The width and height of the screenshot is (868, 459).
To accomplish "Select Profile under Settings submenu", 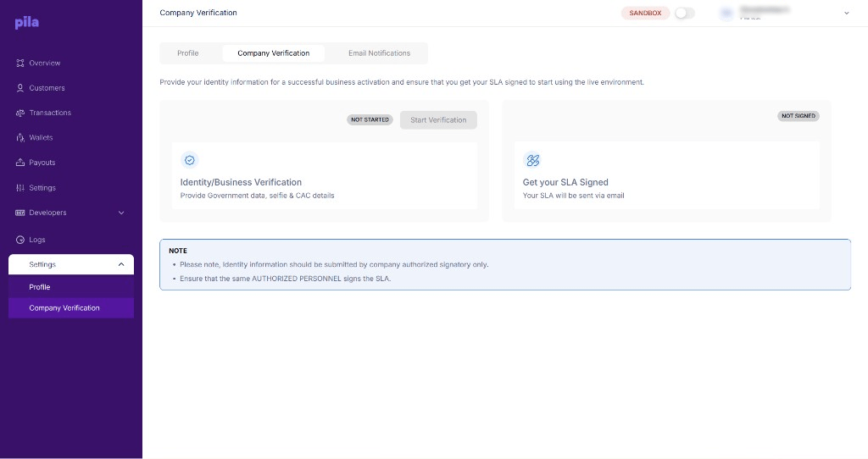I will pyautogui.click(x=71, y=287).
